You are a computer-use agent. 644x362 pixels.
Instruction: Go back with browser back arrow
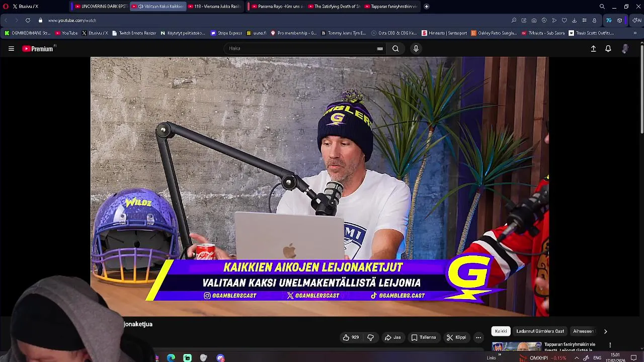pyautogui.click(x=6, y=21)
